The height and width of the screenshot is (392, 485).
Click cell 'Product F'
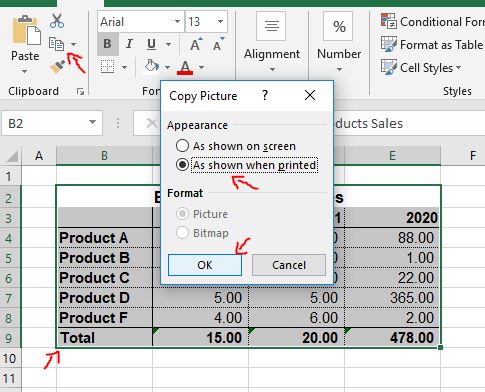pos(105,318)
